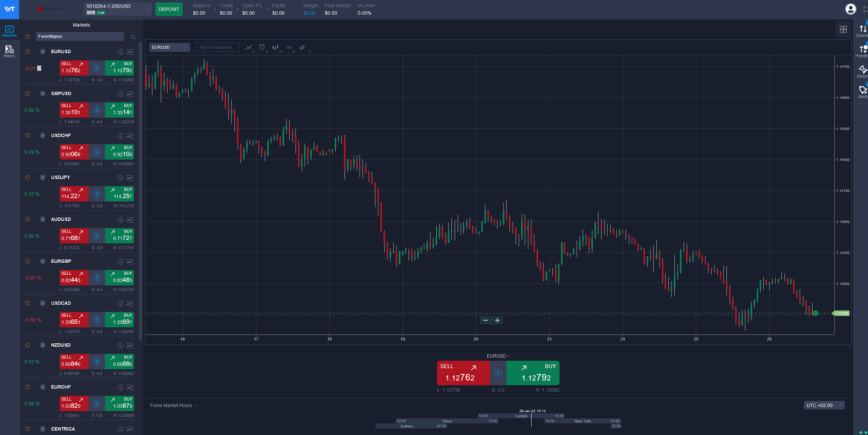The width and height of the screenshot is (868, 435).
Task: Open EURGBP chart icon in list
Action: (x=130, y=262)
